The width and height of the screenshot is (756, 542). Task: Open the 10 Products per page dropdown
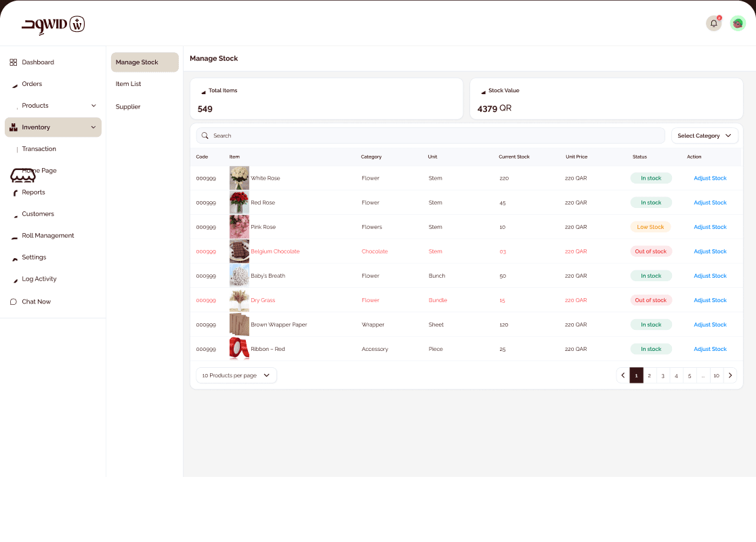[236, 375]
